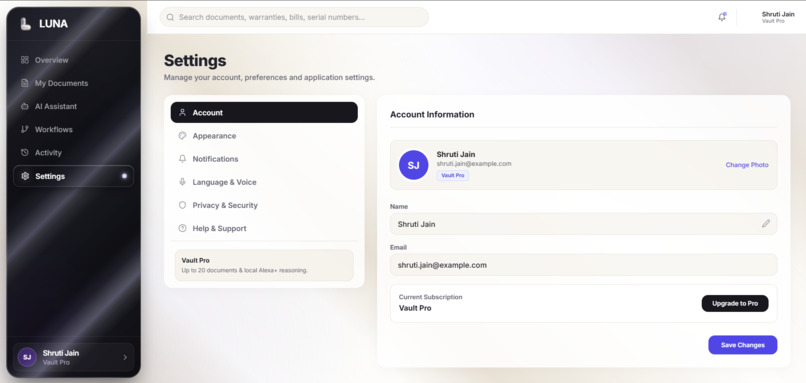Click the Language & Voice microphone icon

[182, 182]
